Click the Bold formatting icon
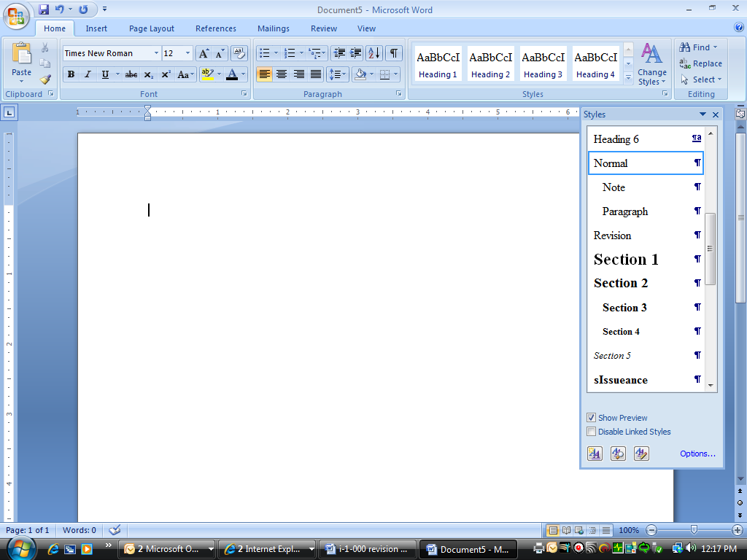The height and width of the screenshot is (560, 747). (x=71, y=74)
